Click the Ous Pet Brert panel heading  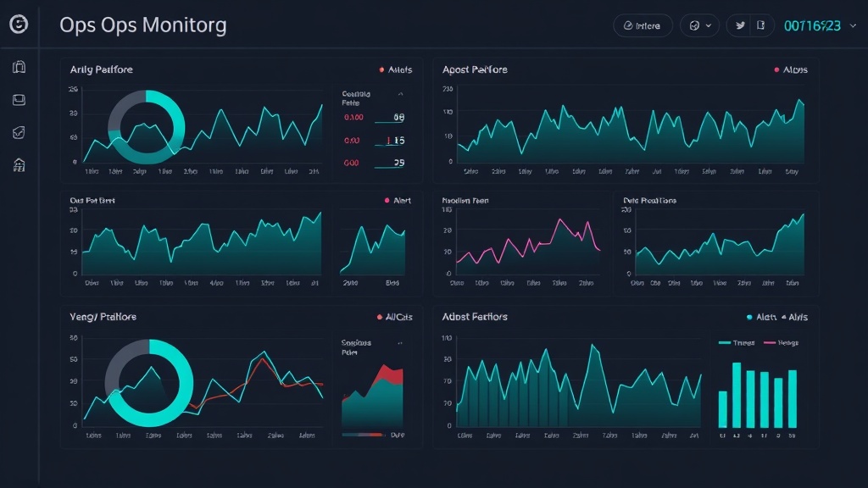click(x=92, y=200)
